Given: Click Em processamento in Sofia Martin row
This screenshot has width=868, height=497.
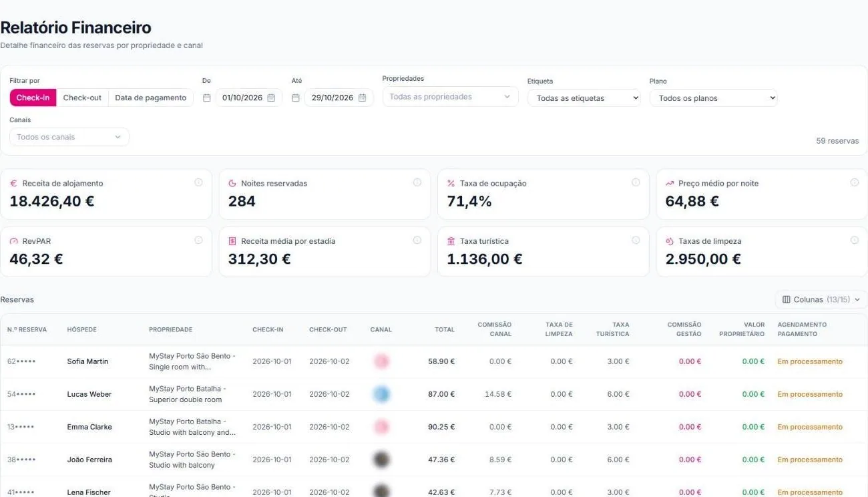Looking at the screenshot, I should tap(810, 361).
